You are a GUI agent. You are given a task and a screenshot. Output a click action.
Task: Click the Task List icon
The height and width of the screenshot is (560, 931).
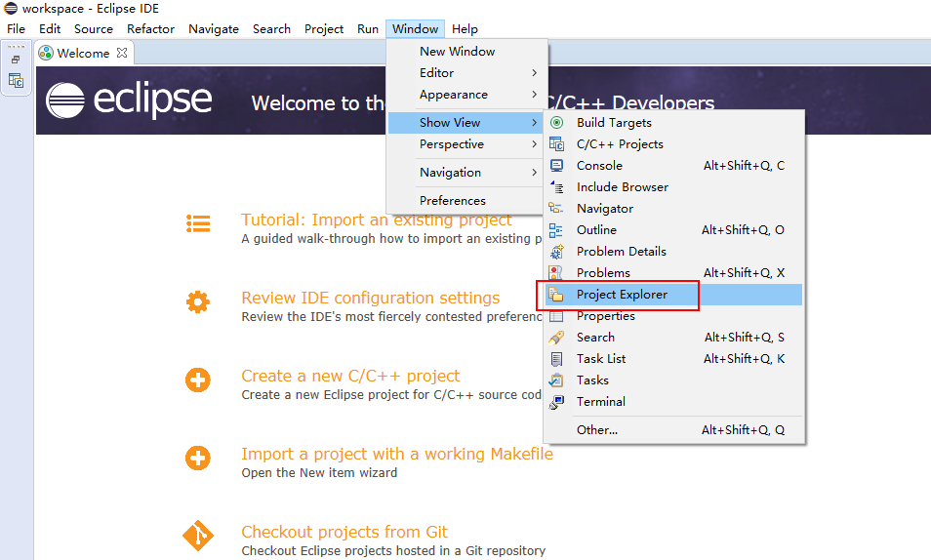pyautogui.click(x=556, y=359)
